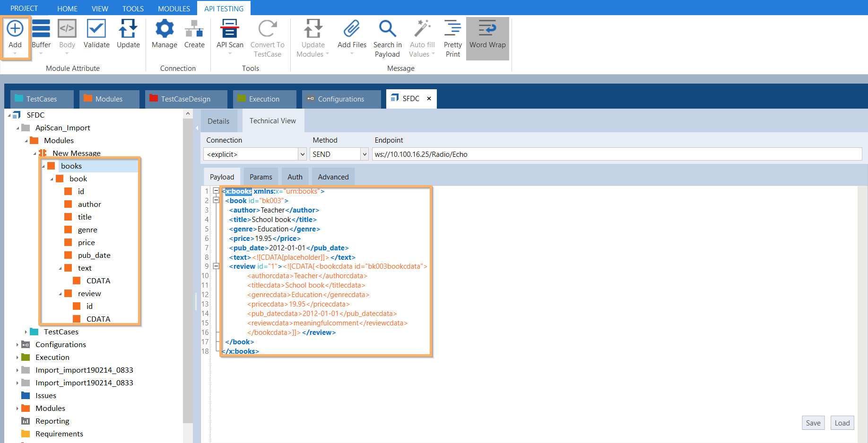868x443 pixels.
Task: Expand the TestCases folder in tree
Action: tap(26, 332)
